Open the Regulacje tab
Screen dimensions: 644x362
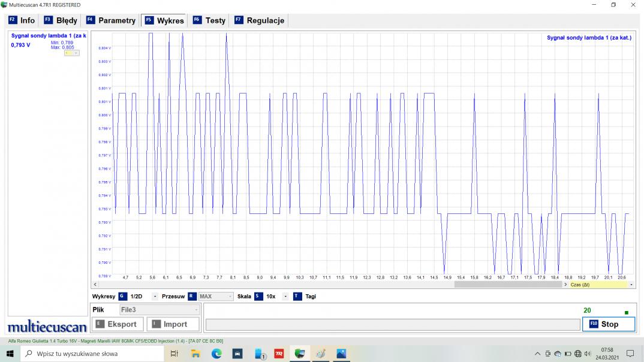[x=259, y=20]
